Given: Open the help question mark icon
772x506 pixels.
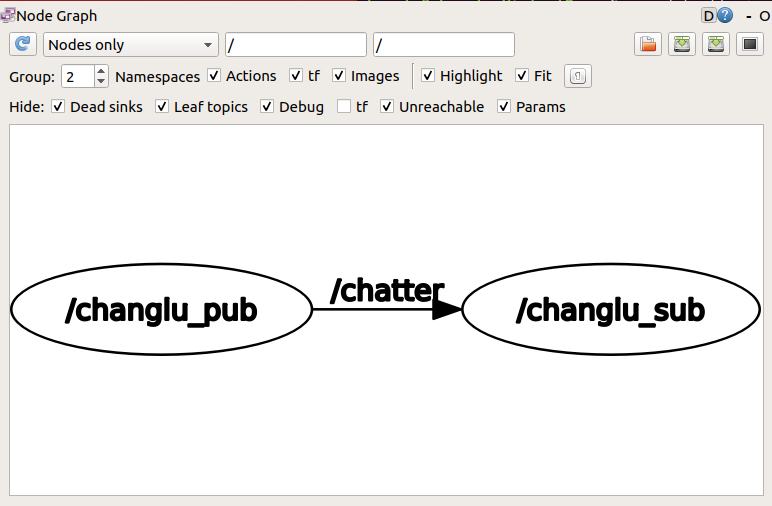Looking at the screenshot, I should point(725,16).
